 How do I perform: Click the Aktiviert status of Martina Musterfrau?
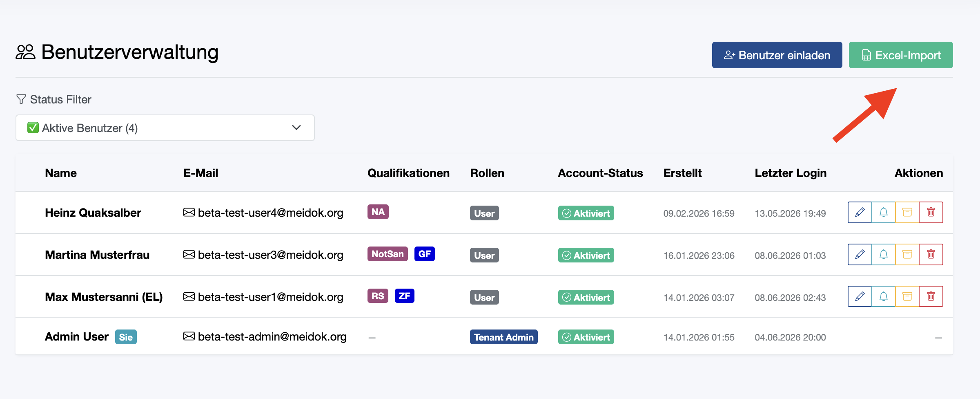pyautogui.click(x=586, y=255)
